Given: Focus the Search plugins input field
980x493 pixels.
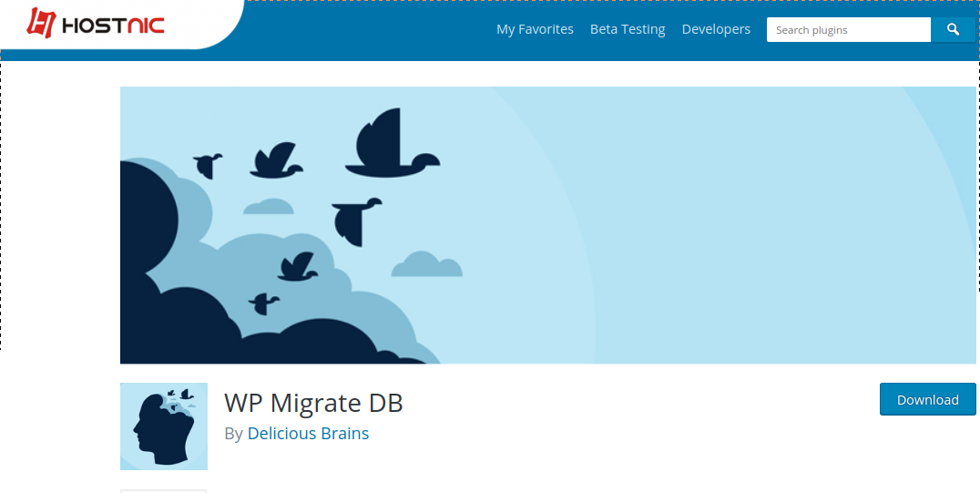Looking at the screenshot, I should 849,29.
